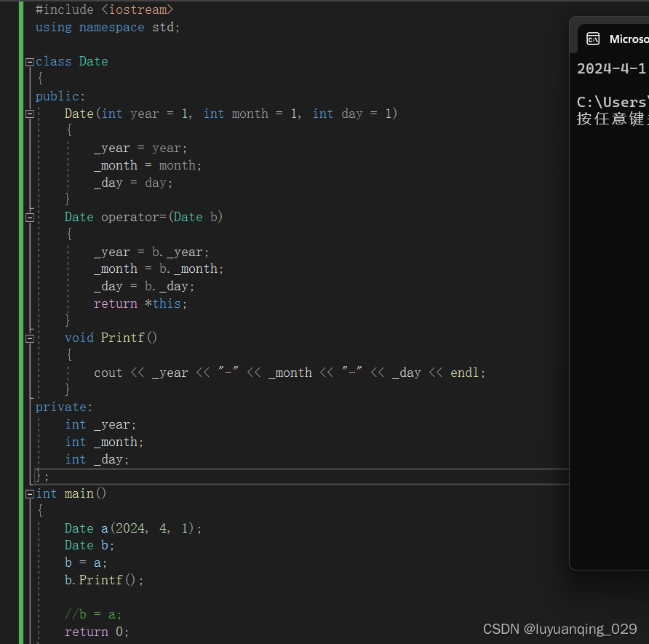Open the CSDN @luyuanqing_029 profile link

pos(560,629)
